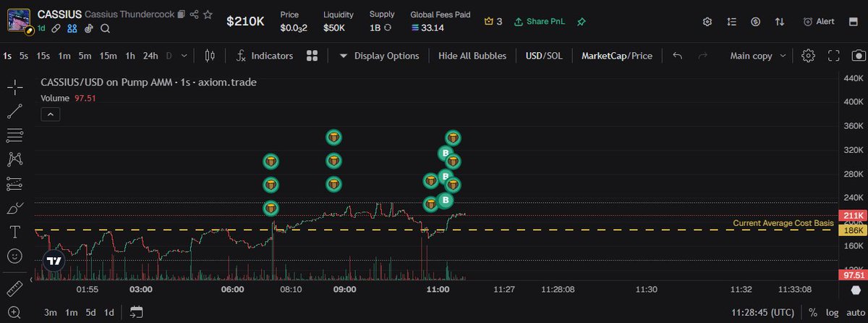
Task: Click the dollar coin icon in header
Action: 755,22
